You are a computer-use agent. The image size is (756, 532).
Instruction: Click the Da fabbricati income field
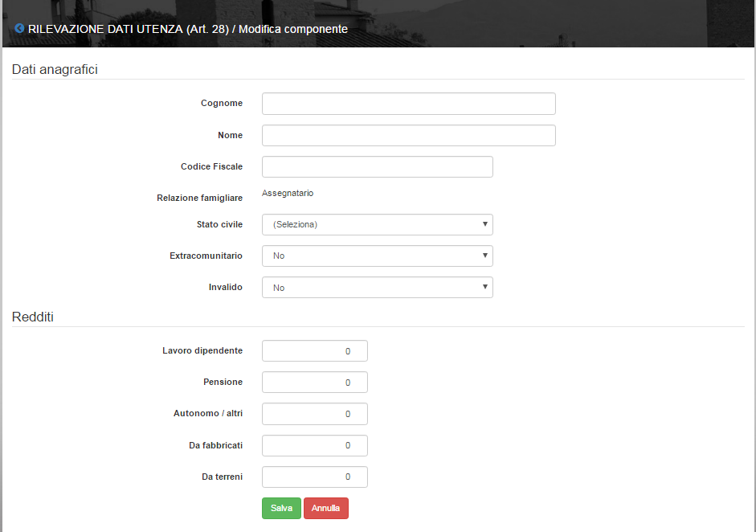314,446
